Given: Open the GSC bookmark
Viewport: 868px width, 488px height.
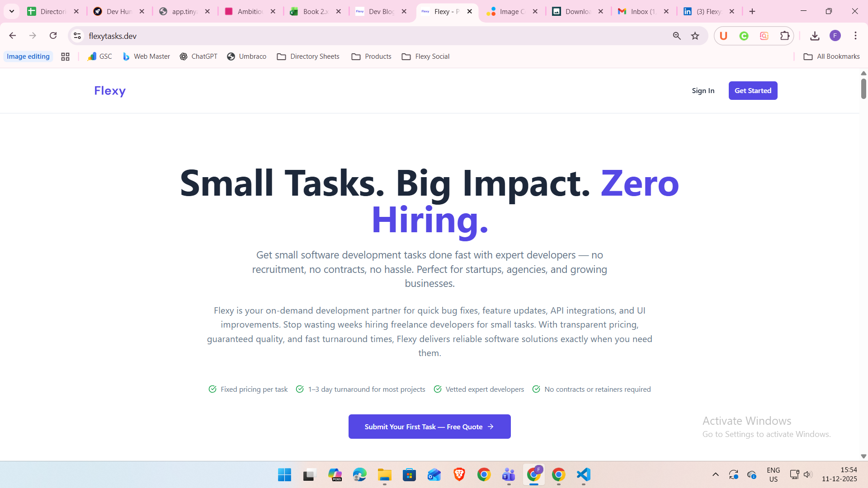Looking at the screenshot, I should tap(100, 56).
